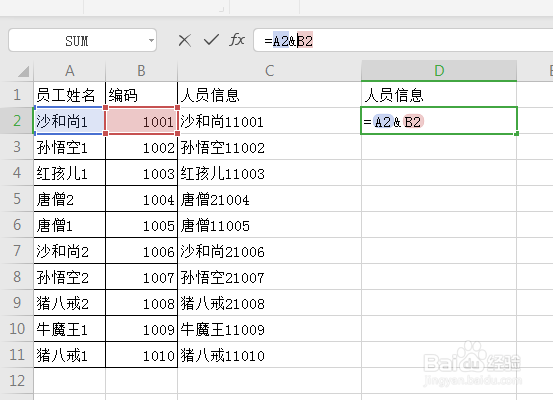The height and width of the screenshot is (400, 553).
Task: Click the name box showing SUM
Action: [x=82, y=41]
